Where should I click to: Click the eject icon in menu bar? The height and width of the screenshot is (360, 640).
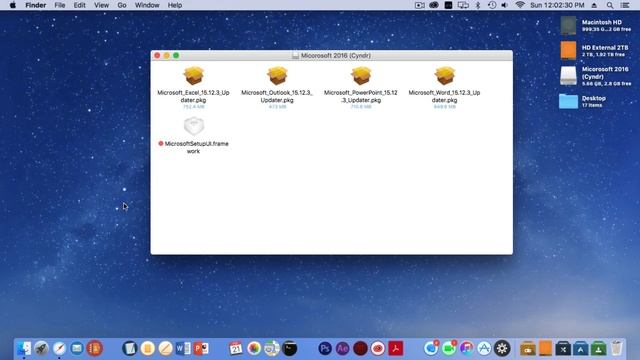point(594,5)
